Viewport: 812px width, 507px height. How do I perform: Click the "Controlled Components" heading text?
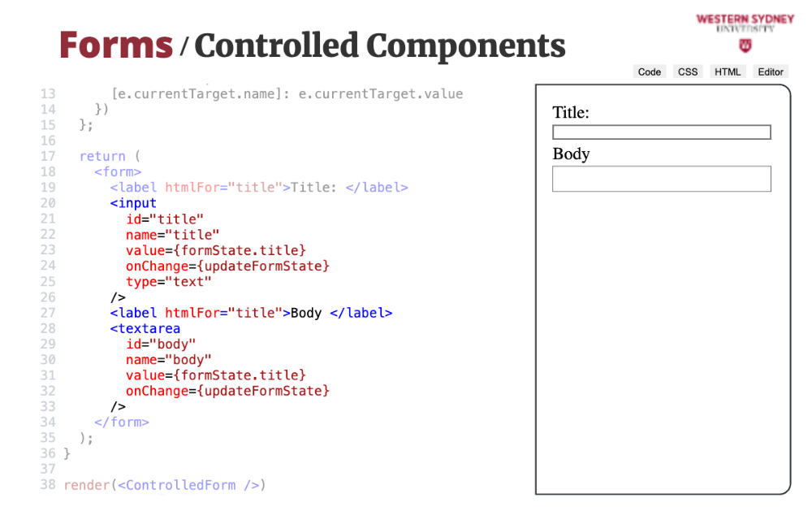click(x=379, y=45)
